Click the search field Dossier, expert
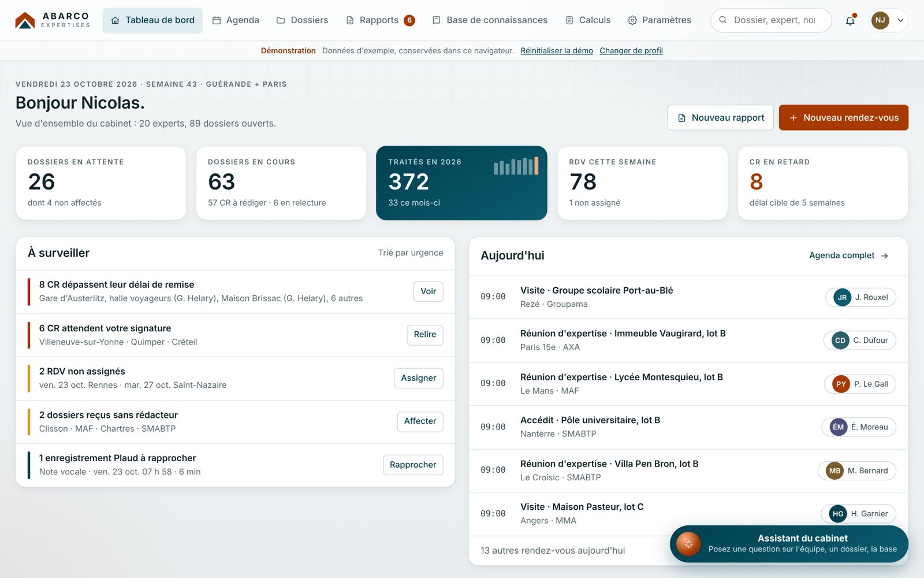 (x=771, y=20)
